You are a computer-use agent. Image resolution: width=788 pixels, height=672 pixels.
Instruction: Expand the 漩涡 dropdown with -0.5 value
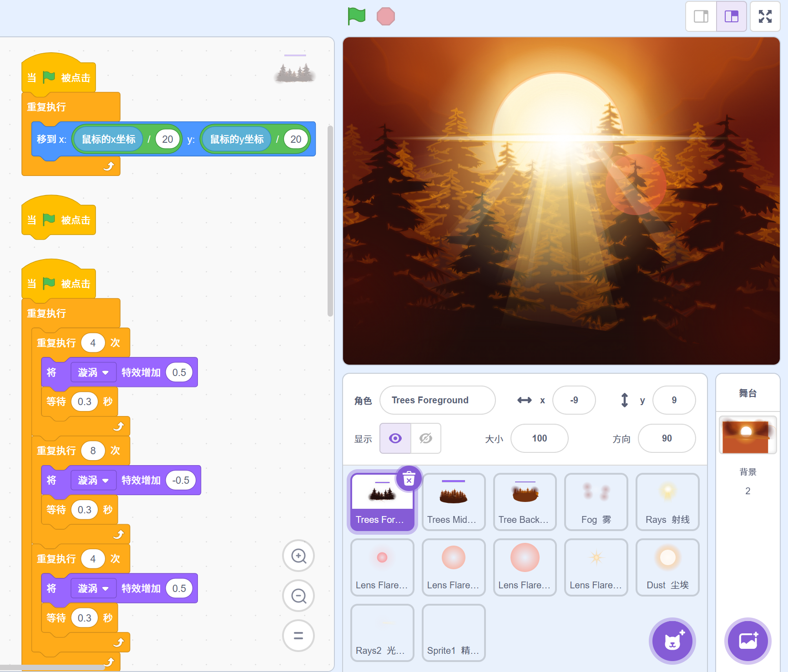click(x=93, y=480)
